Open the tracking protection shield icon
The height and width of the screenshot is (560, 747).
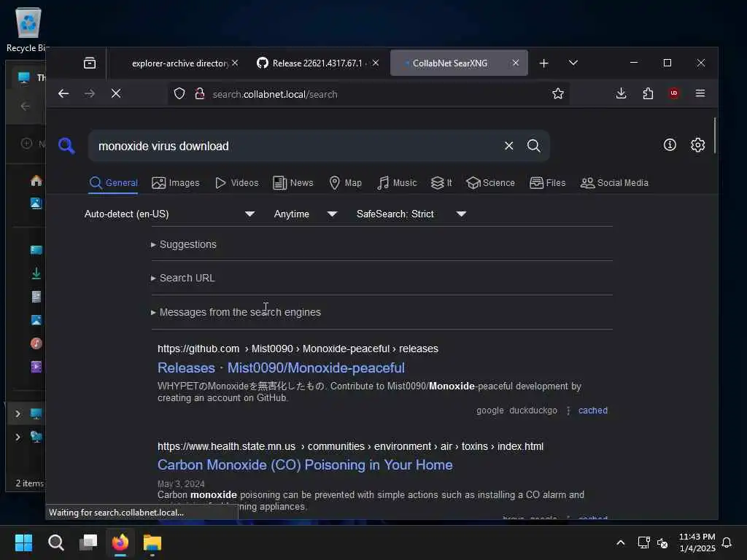pos(179,94)
